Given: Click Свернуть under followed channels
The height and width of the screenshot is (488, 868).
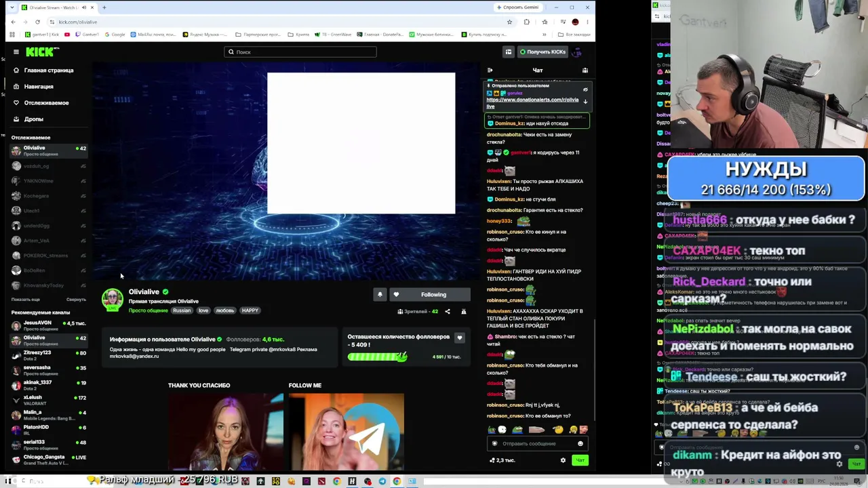Looking at the screenshot, I should (x=76, y=300).
